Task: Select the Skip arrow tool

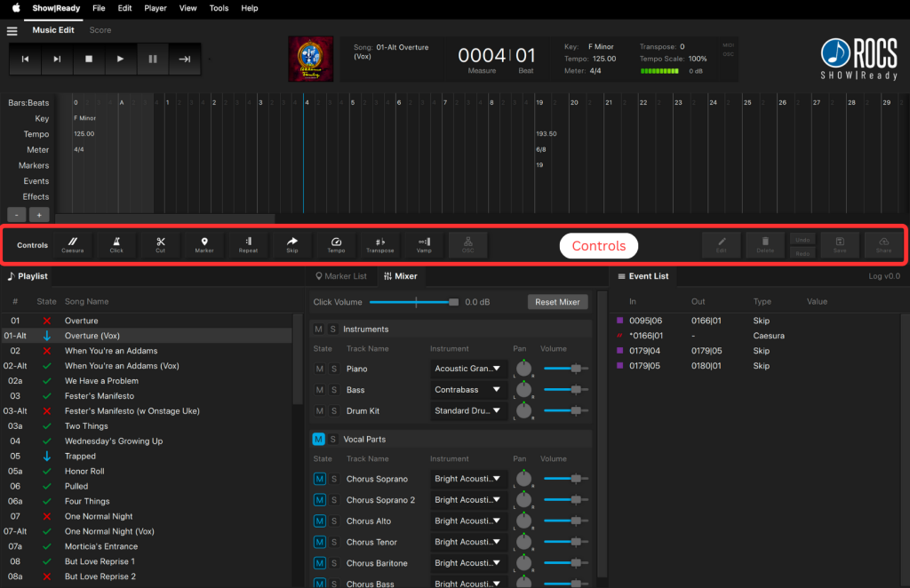Action: click(x=292, y=244)
